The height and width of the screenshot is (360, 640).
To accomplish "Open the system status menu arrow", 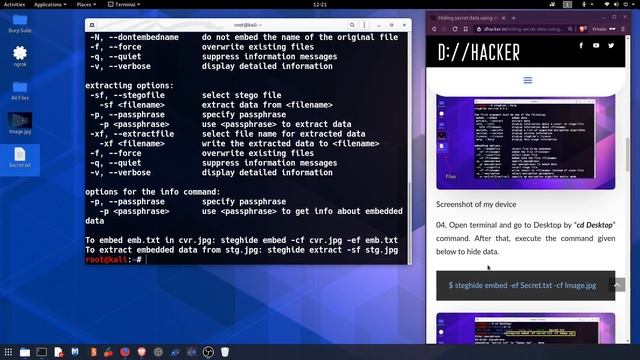I will pyautogui.click(x=633, y=4).
